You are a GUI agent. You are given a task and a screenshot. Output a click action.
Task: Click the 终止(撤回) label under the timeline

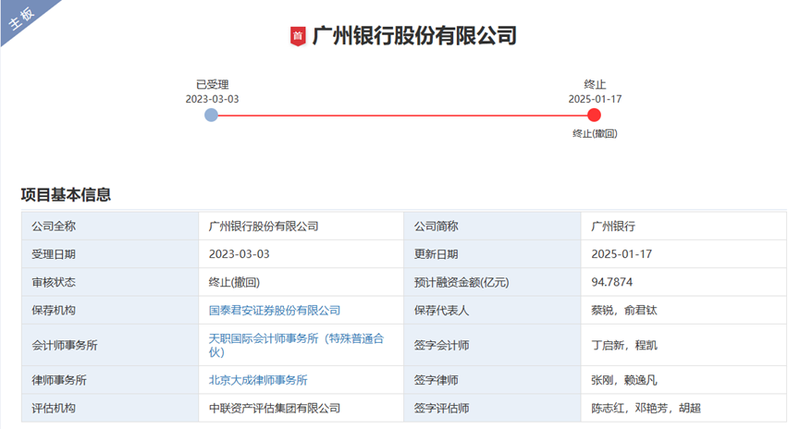tap(594, 134)
